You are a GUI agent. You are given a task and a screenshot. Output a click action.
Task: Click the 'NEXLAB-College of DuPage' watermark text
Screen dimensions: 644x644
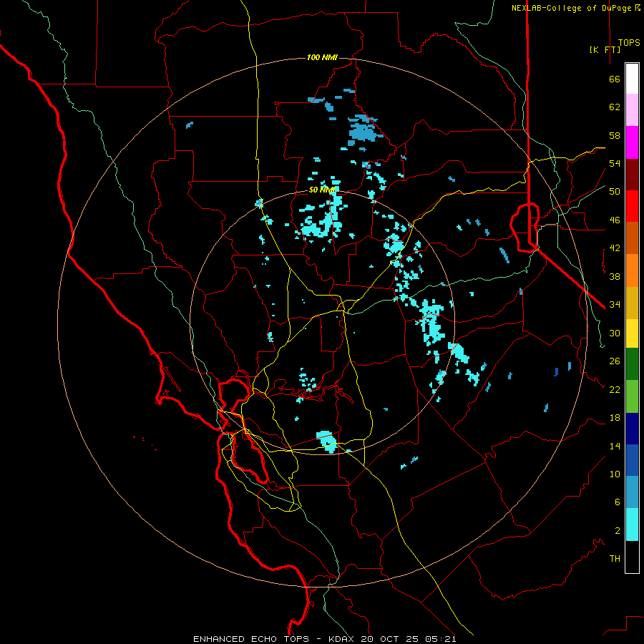tap(572, 8)
